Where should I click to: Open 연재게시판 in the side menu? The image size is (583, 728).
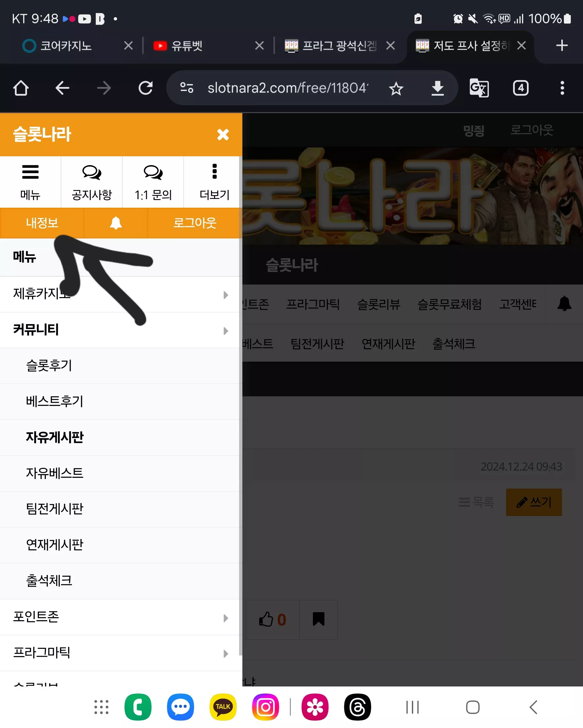click(121, 545)
